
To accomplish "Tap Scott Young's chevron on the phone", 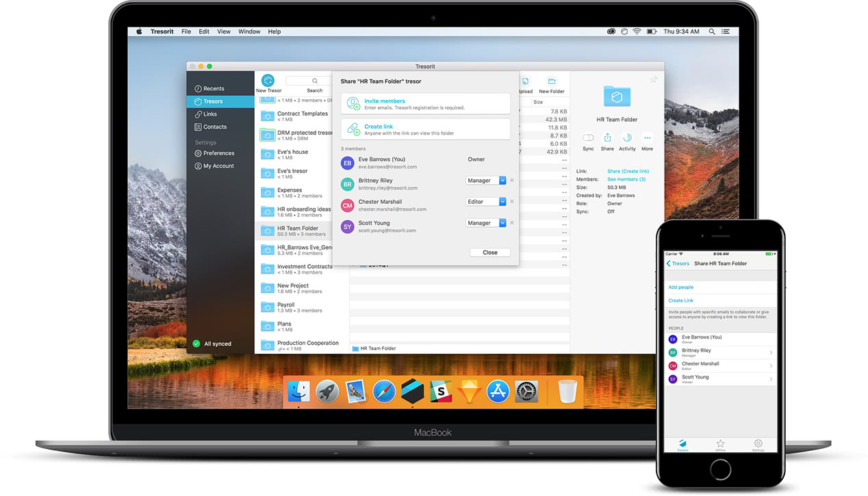I will 771,379.
